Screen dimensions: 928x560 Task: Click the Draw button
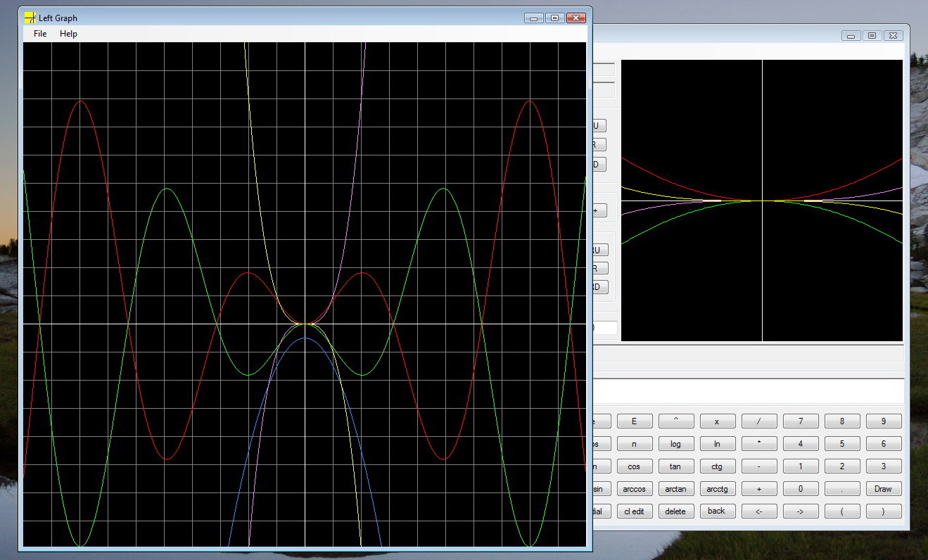coord(883,489)
